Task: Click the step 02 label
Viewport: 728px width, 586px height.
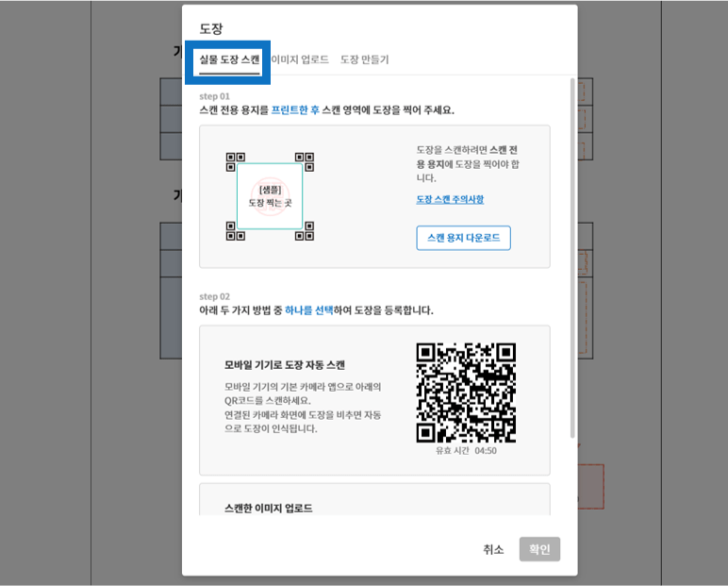Action: [x=214, y=296]
